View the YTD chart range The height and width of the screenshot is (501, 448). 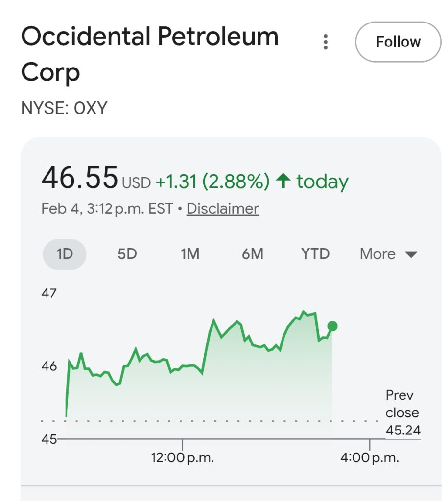tap(315, 254)
